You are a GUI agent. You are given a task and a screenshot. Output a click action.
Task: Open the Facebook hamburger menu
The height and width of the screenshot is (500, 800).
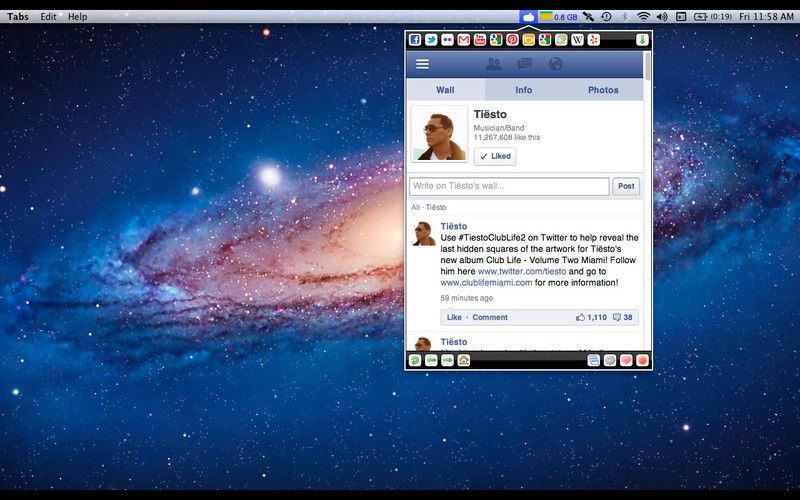422,64
